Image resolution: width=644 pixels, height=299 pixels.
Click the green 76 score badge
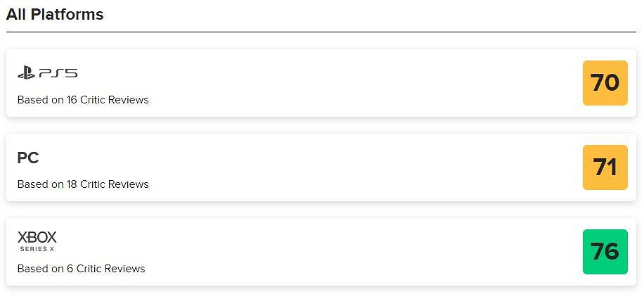click(x=605, y=252)
